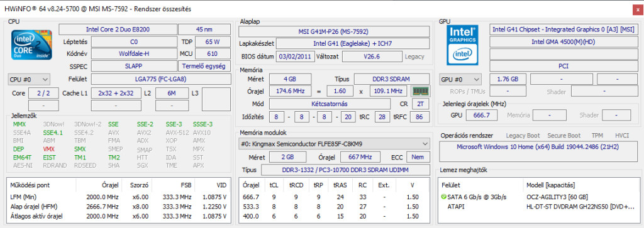
Task: Select the LFM (Min) operating point row
Action: pos(118,197)
